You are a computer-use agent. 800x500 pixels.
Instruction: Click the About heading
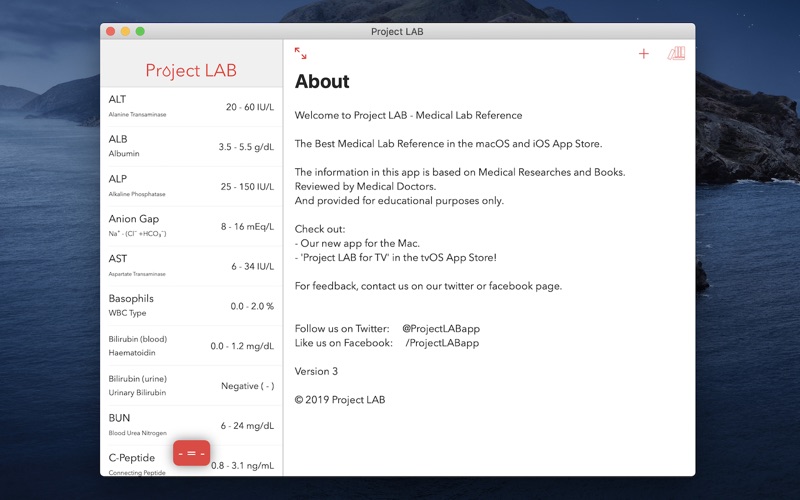pos(322,82)
